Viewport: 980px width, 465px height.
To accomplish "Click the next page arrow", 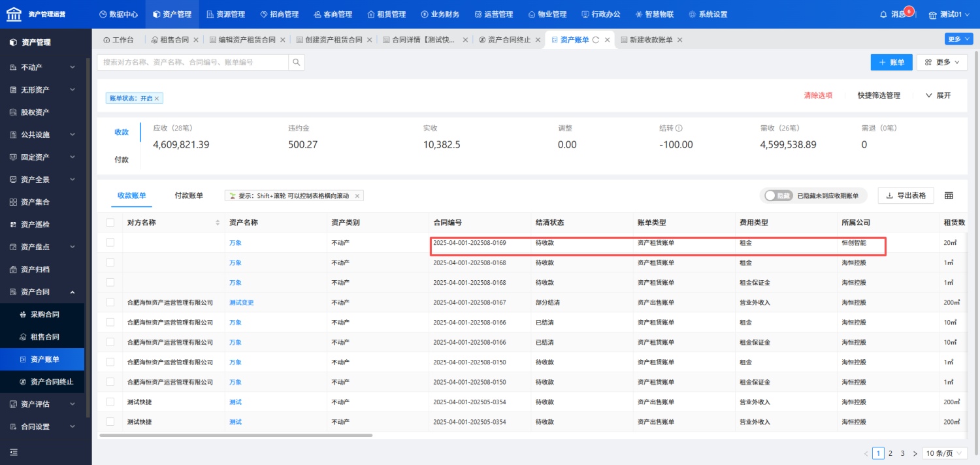I will (915, 453).
